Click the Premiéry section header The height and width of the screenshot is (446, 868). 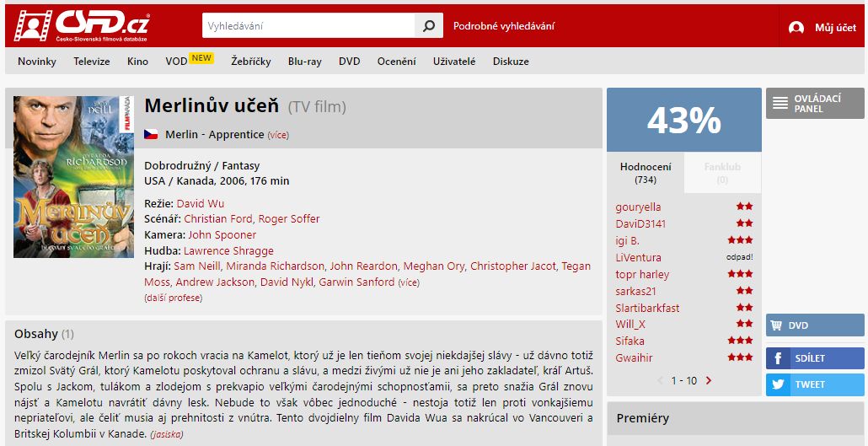[x=643, y=418]
